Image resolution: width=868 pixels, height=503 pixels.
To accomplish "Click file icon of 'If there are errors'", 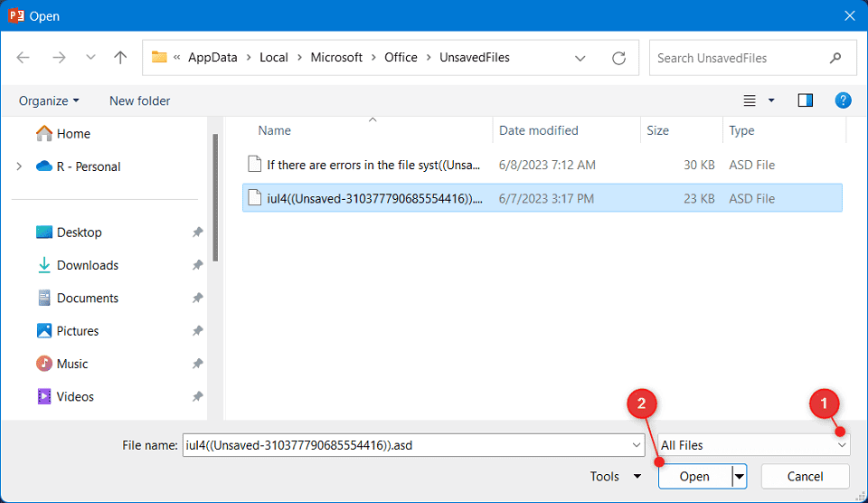I will pyautogui.click(x=255, y=165).
